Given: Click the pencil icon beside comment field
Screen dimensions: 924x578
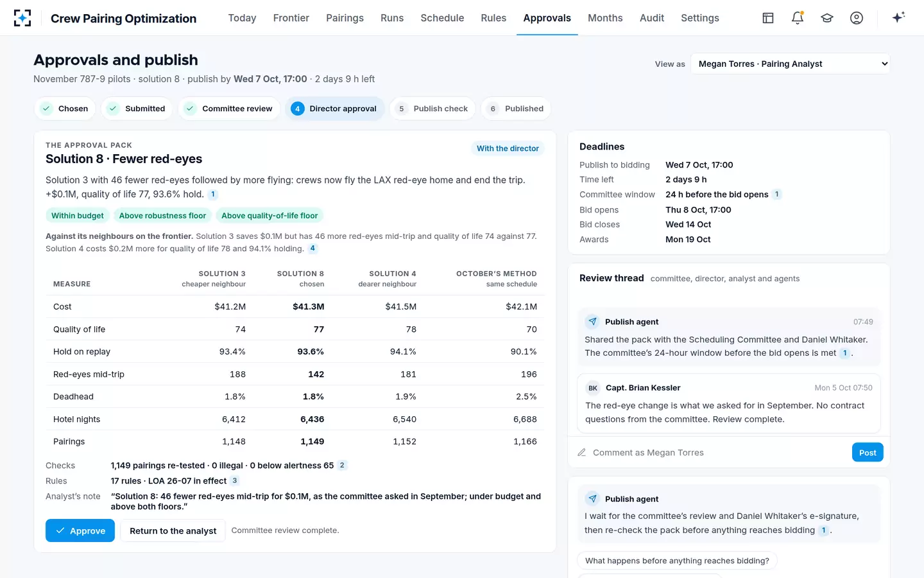Looking at the screenshot, I should (582, 453).
